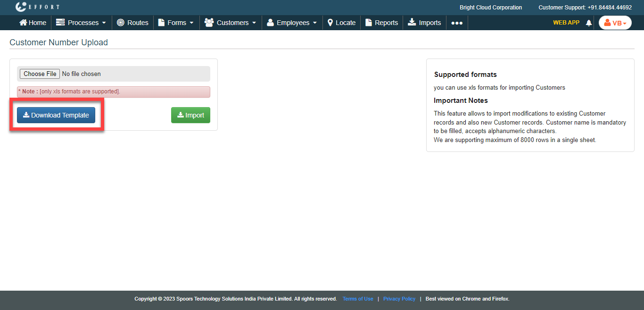The width and height of the screenshot is (644, 310).
Task: Click the notification bell icon
Action: [588, 23]
